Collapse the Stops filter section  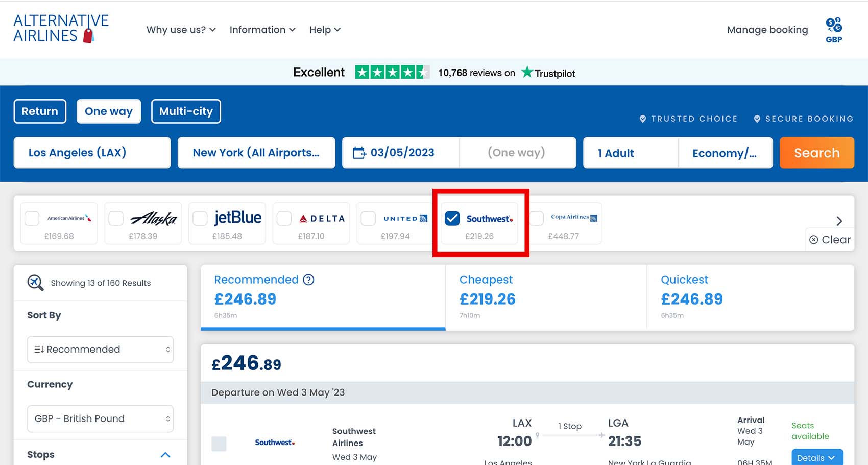[x=165, y=455]
